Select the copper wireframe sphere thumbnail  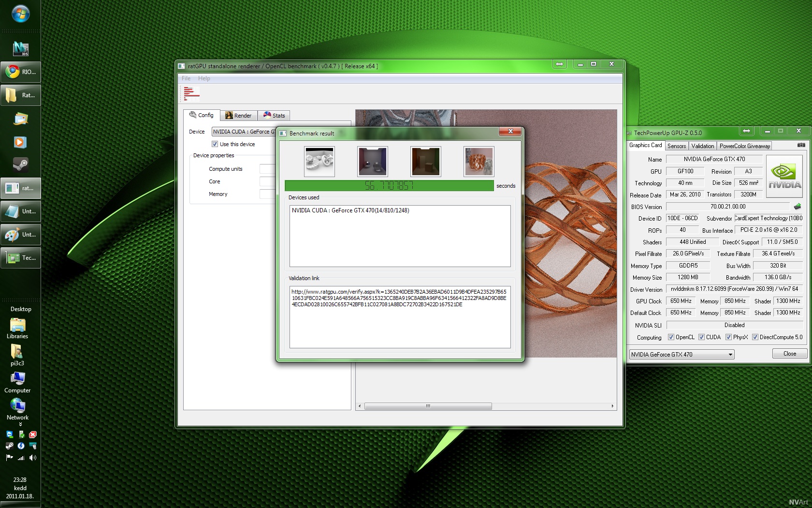pos(479,162)
